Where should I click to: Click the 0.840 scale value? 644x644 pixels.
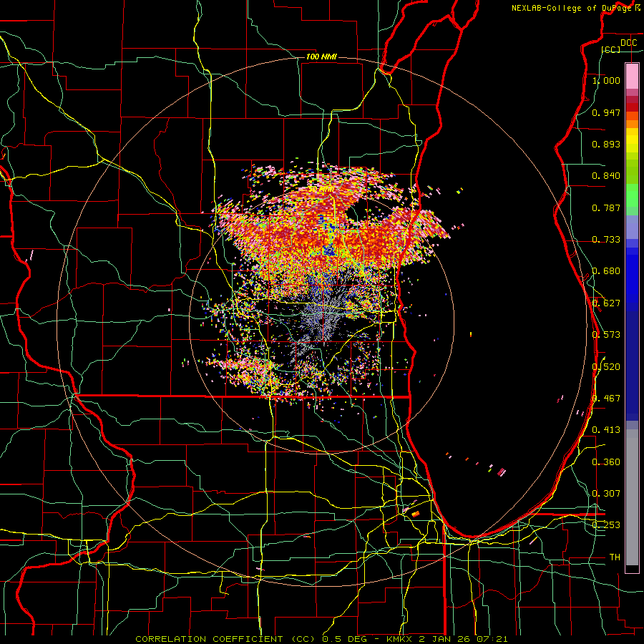tap(606, 176)
